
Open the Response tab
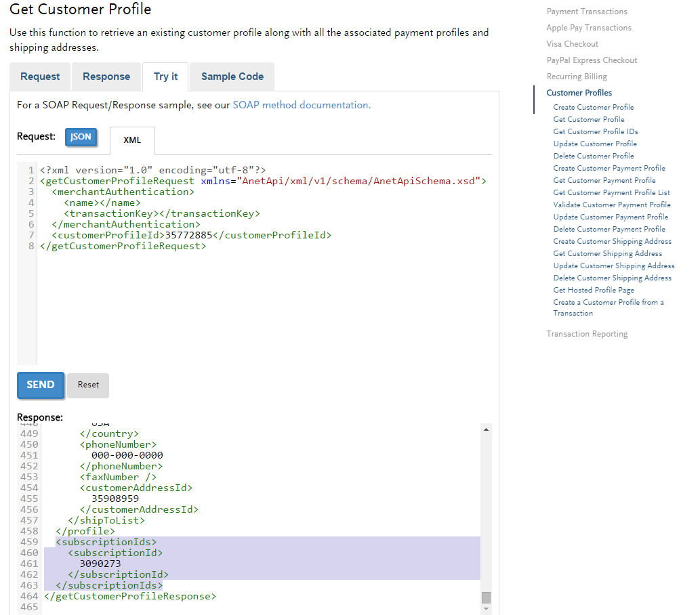tap(106, 77)
